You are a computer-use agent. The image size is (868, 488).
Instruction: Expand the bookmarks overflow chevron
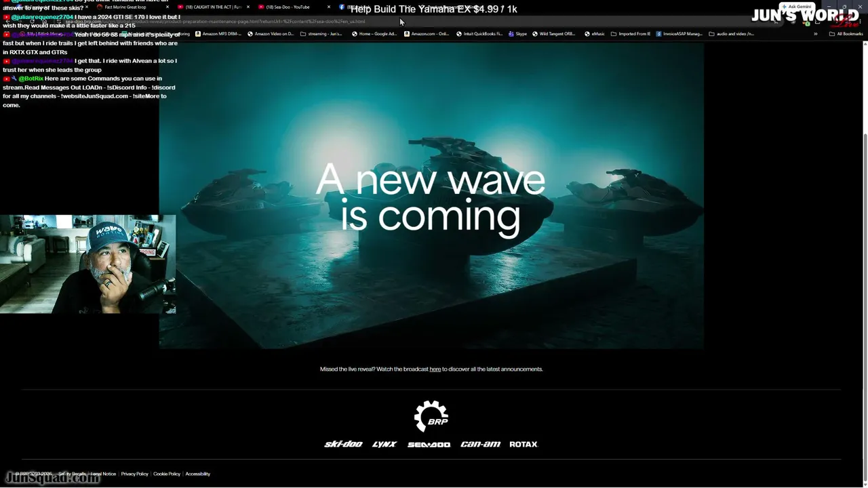pos(815,34)
